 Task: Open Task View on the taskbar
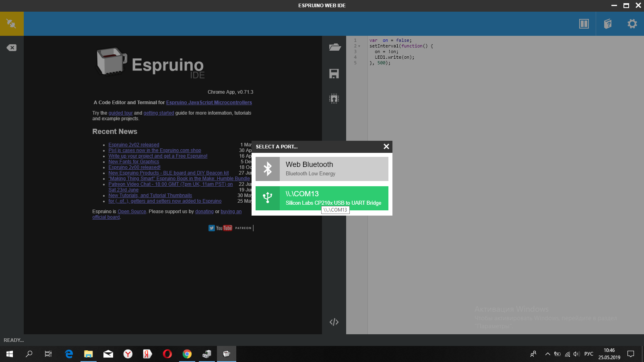pos(48,354)
